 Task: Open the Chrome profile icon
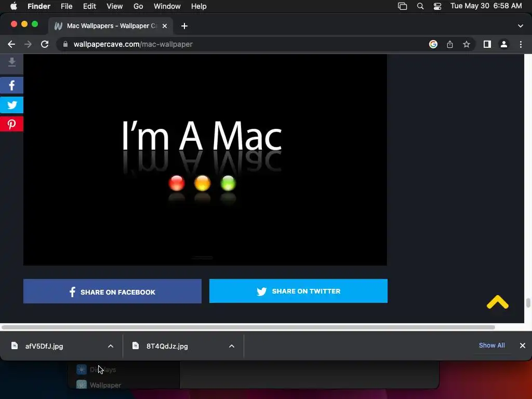coord(504,45)
